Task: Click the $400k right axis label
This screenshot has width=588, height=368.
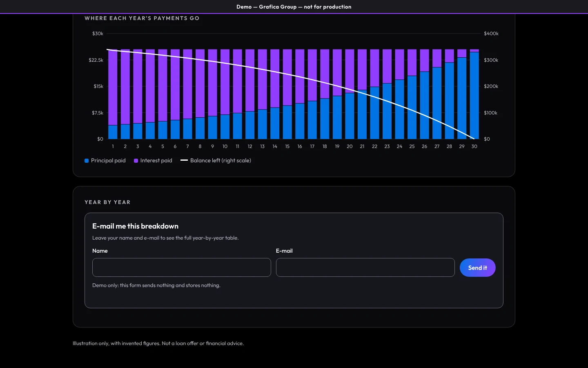Action: pos(491,34)
